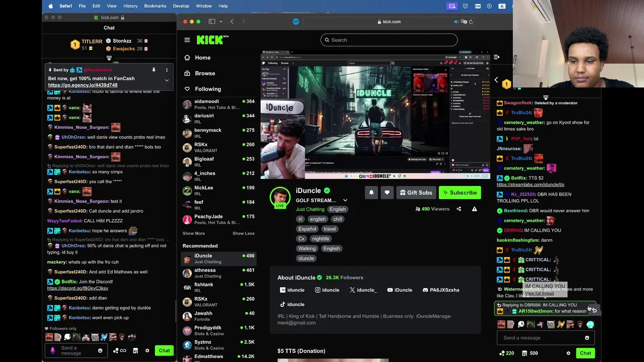This screenshot has height=362, width=644.
Task: Reload the kick.com page
Action: 471,22
